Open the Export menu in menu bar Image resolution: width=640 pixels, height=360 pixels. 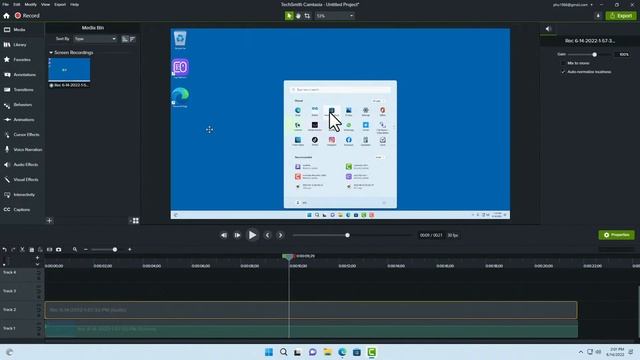[x=60, y=4]
